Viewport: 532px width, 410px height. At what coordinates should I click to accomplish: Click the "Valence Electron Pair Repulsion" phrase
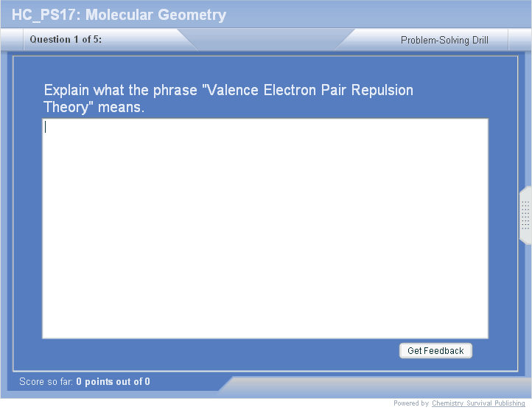click(x=307, y=90)
